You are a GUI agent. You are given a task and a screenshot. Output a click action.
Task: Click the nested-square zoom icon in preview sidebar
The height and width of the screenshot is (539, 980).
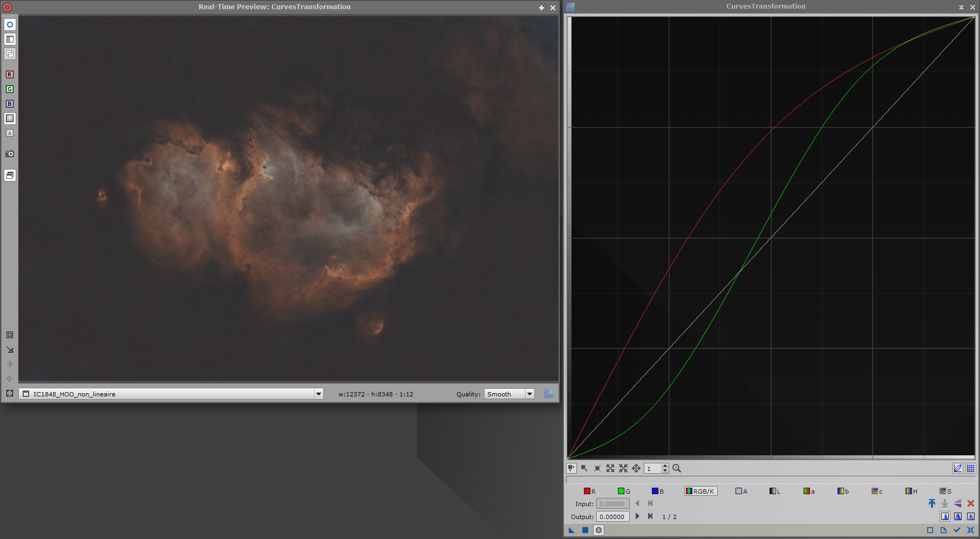tap(10, 335)
